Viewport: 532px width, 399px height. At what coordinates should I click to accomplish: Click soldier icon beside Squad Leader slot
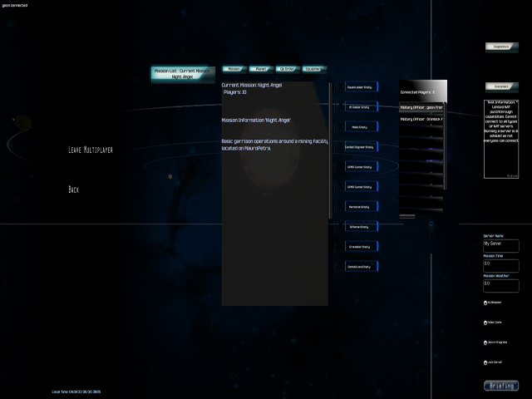click(x=340, y=86)
